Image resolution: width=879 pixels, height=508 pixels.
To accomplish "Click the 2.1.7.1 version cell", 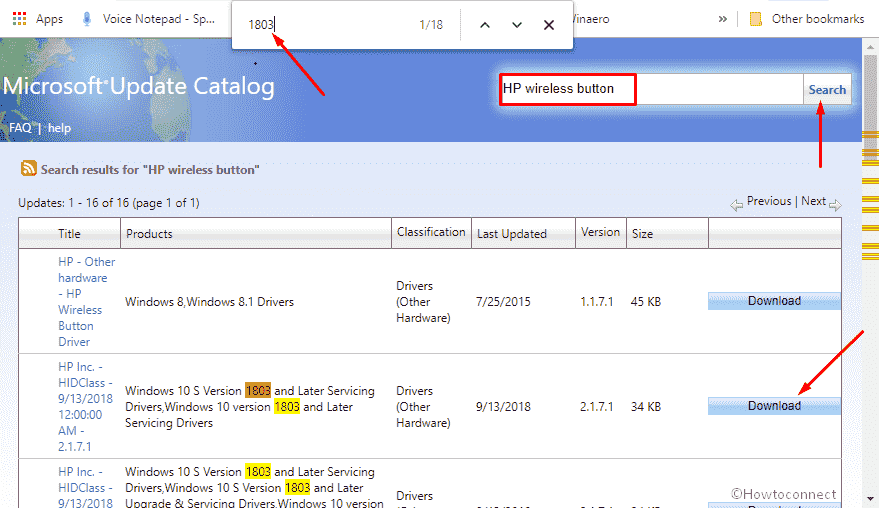I will tap(596, 407).
